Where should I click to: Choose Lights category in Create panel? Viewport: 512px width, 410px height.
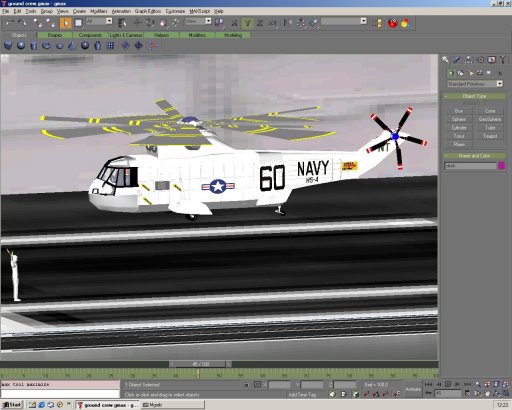tap(470, 73)
